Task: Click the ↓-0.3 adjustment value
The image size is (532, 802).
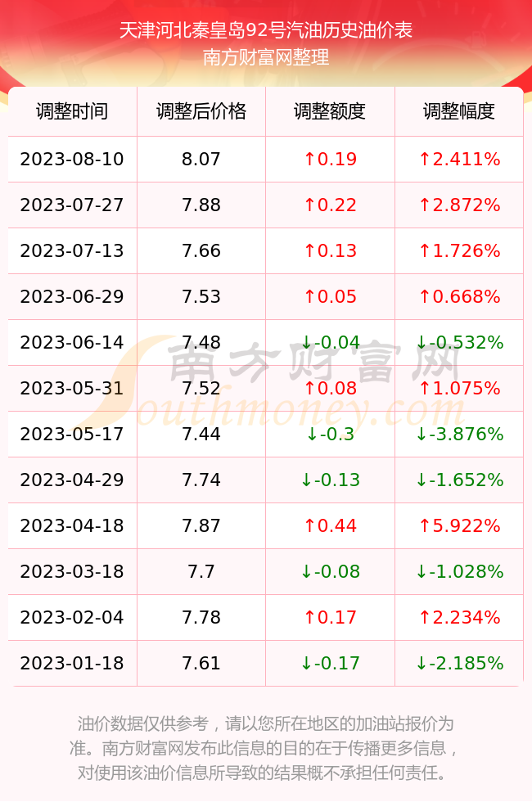Action: point(330,435)
